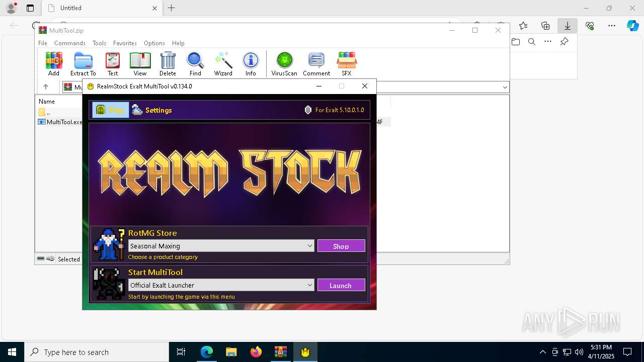The width and height of the screenshot is (644, 362).
Task: Go up one folder in WinRAR
Action: (45, 87)
